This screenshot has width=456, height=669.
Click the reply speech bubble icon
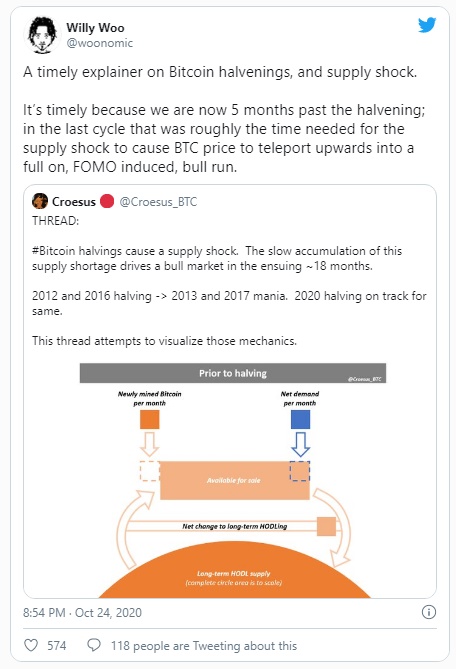click(x=94, y=645)
